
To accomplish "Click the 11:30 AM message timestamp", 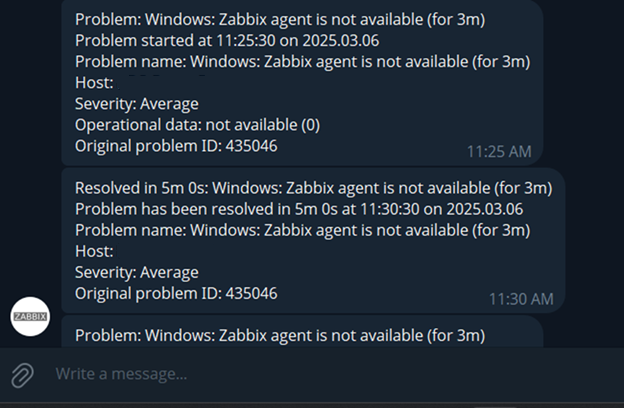I will coord(521,299).
